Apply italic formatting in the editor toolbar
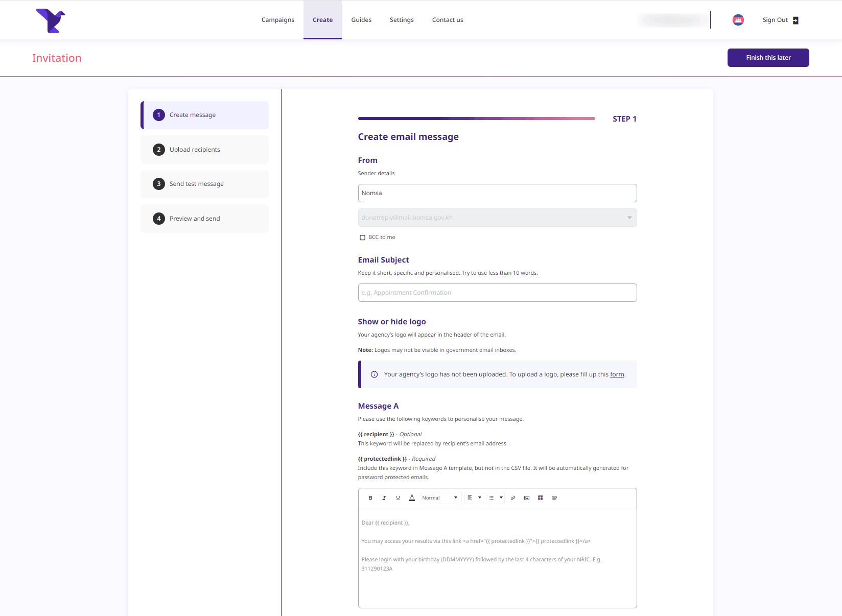The image size is (842, 616). pos(384,498)
